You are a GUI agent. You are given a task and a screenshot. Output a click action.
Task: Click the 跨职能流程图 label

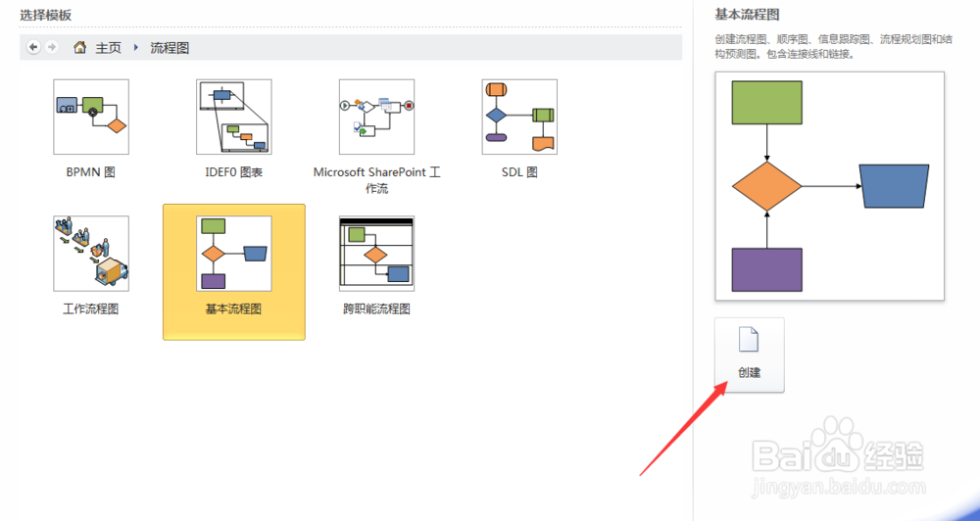pos(377,309)
